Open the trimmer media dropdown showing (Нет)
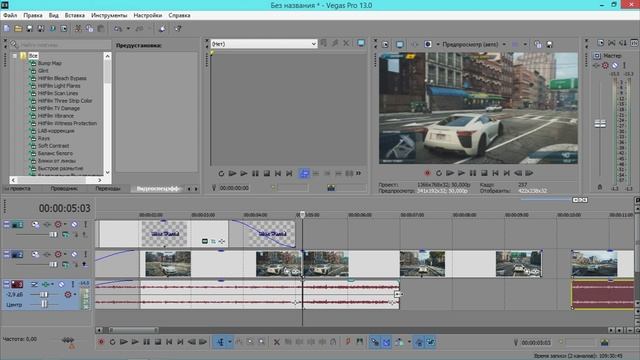Image resolution: width=640 pixels, height=360 pixels. pos(264,44)
